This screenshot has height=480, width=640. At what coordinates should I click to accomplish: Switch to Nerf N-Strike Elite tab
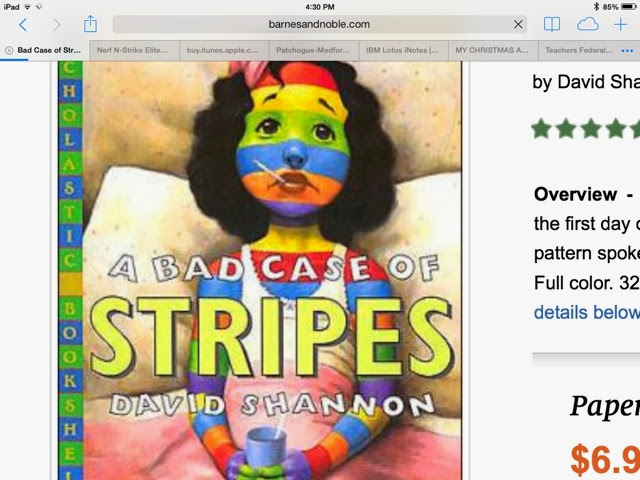[134, 50]
